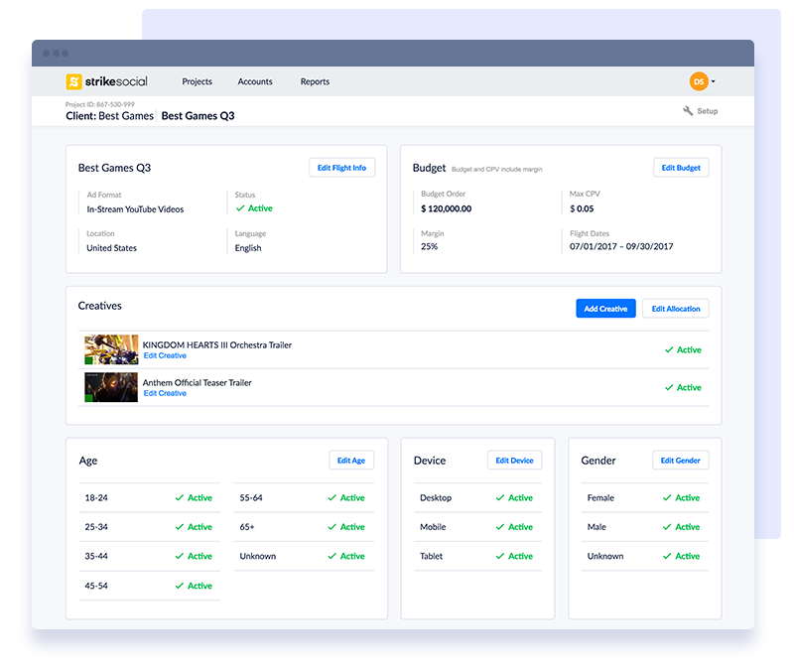
Task: Click Active checkmark for Female gender
Action: click(x=667, y=498)
